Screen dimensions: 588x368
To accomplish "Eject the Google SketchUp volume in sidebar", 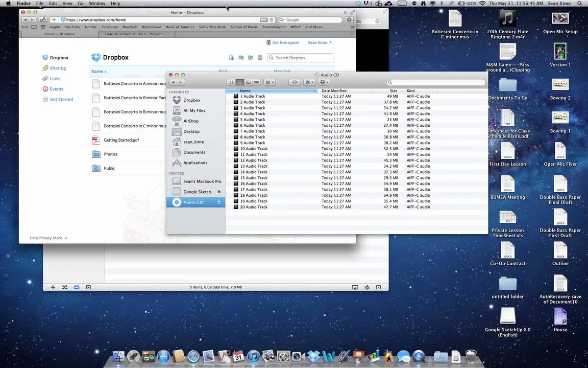I will 219,192.
